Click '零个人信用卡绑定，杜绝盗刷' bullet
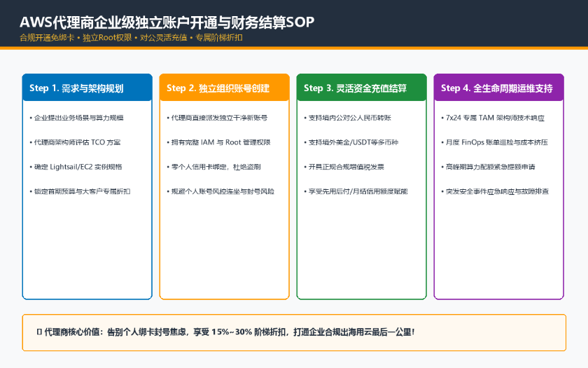The height and width of the screenshot is (368, 588). pyautogui.click(x=213, y=167)
